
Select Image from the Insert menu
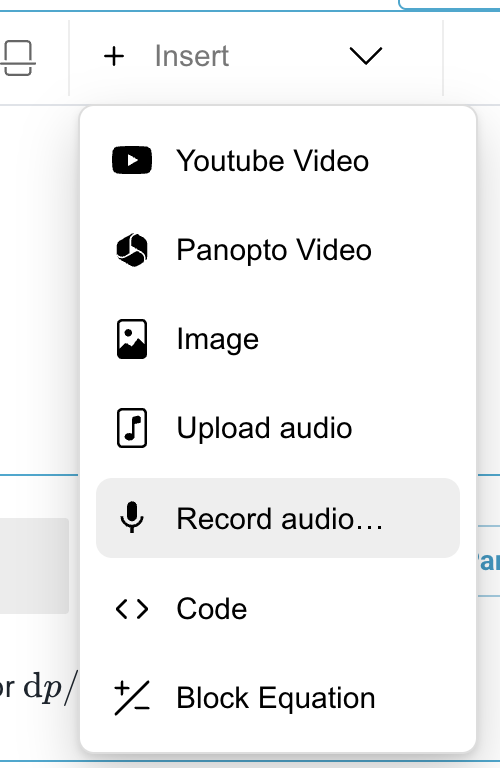click(x=278, y=339)
